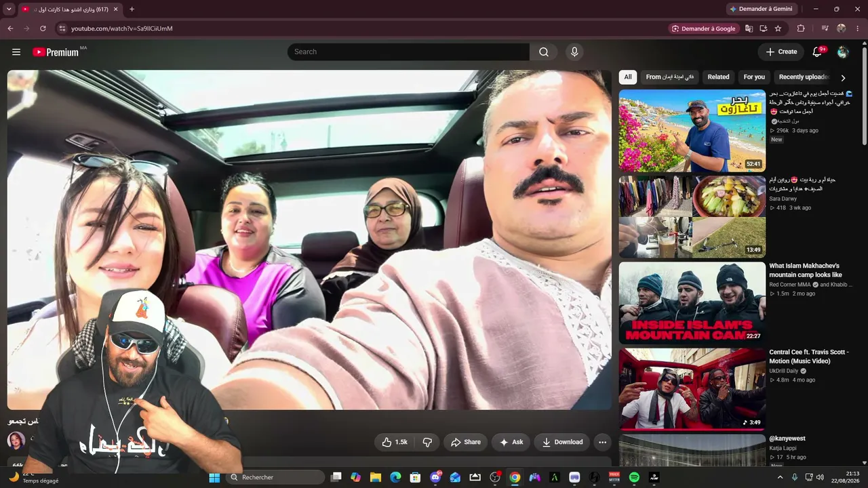Open Chrome media controls icon

click(825, 28)
